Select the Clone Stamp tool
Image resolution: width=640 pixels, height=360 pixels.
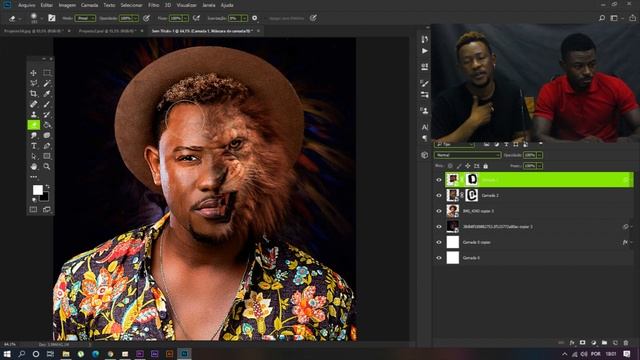33,115
